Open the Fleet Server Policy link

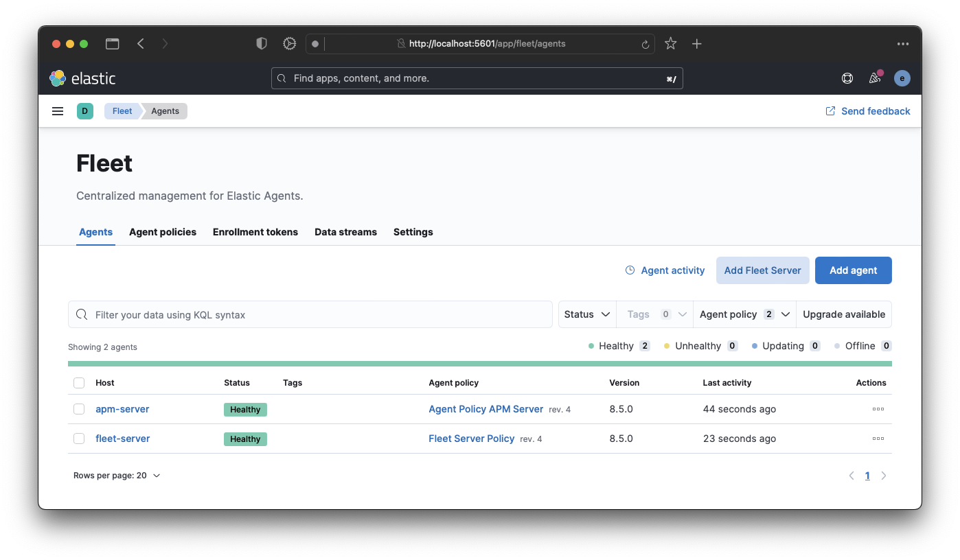[x=471, y=439]
